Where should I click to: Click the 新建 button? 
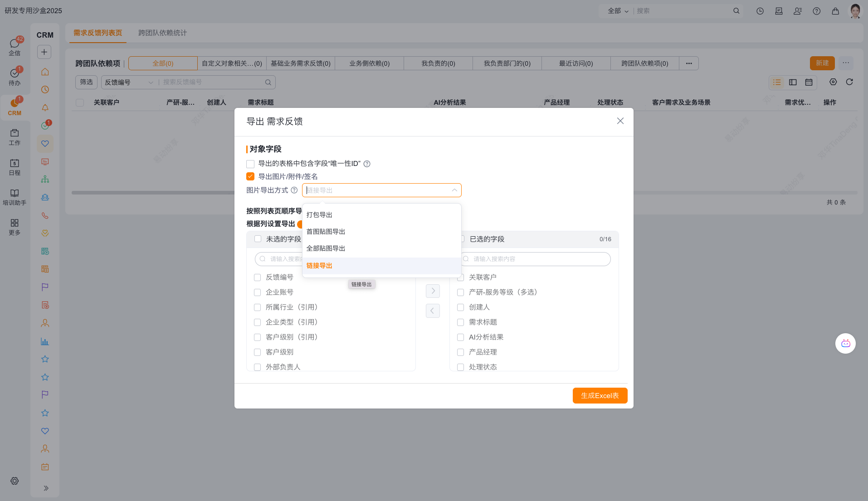pyautogui.click(x=822, y=63)
